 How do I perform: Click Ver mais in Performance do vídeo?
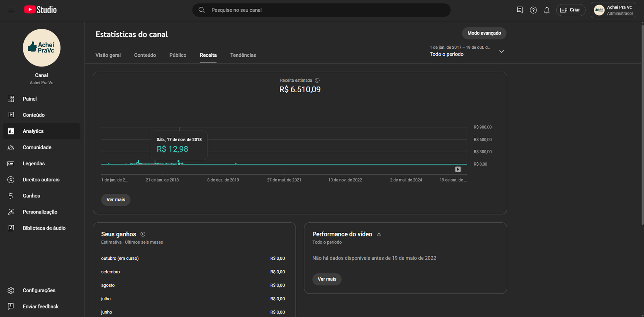point(327,279)
